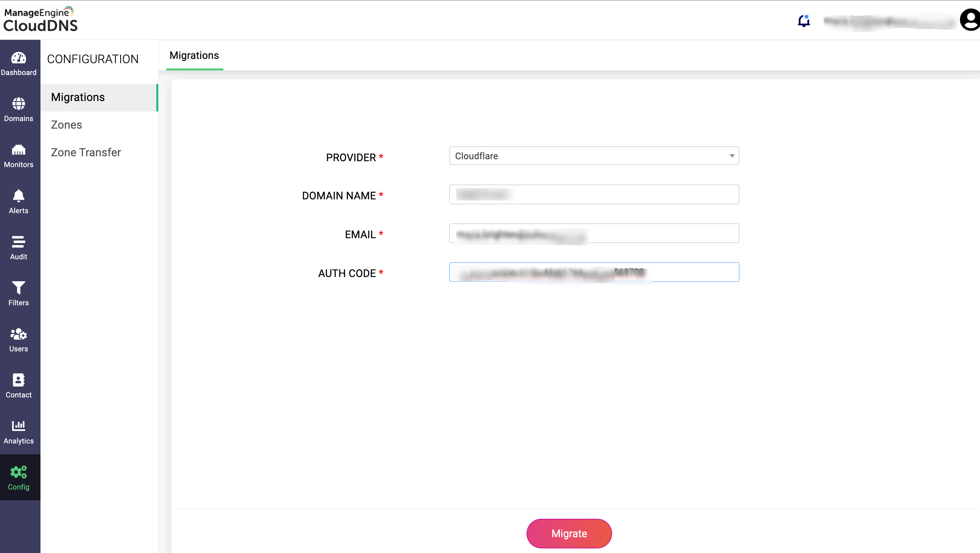Click the ManageEngine CloudDNS logo
Screen dimensions: 980x553
[40, 19]
